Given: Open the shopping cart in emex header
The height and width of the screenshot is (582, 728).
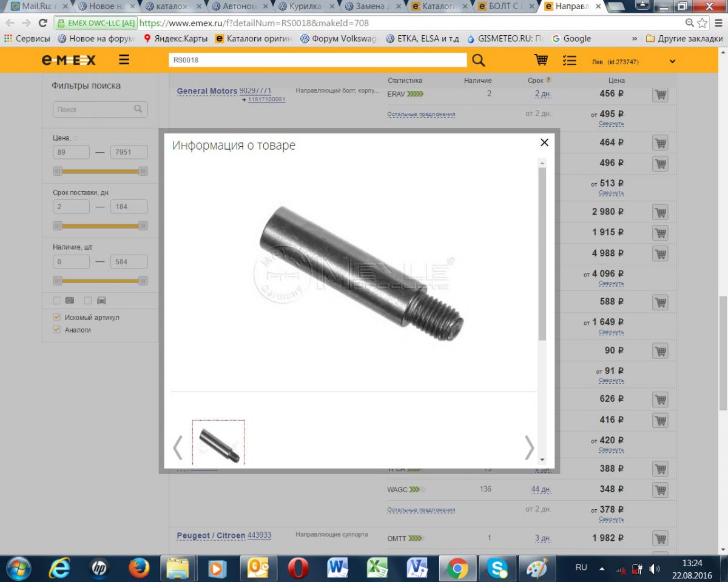Looking at the screenshot, I should coord(541,61).
